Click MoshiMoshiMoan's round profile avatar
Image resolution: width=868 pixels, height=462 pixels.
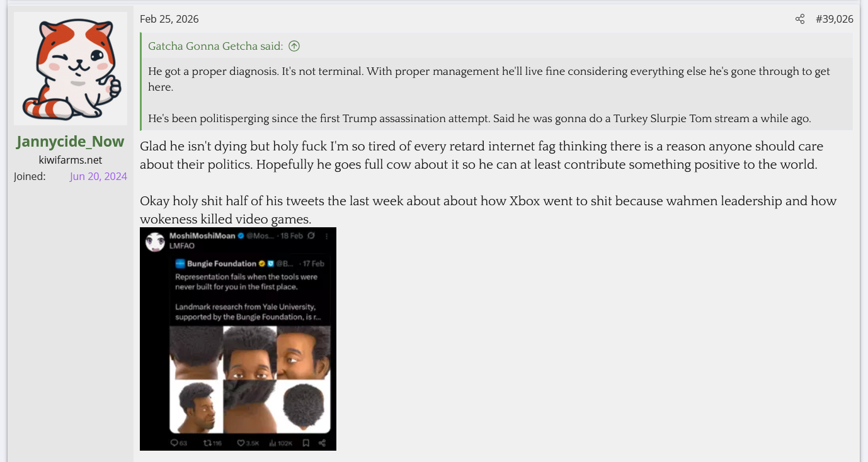tap(155, 242)
